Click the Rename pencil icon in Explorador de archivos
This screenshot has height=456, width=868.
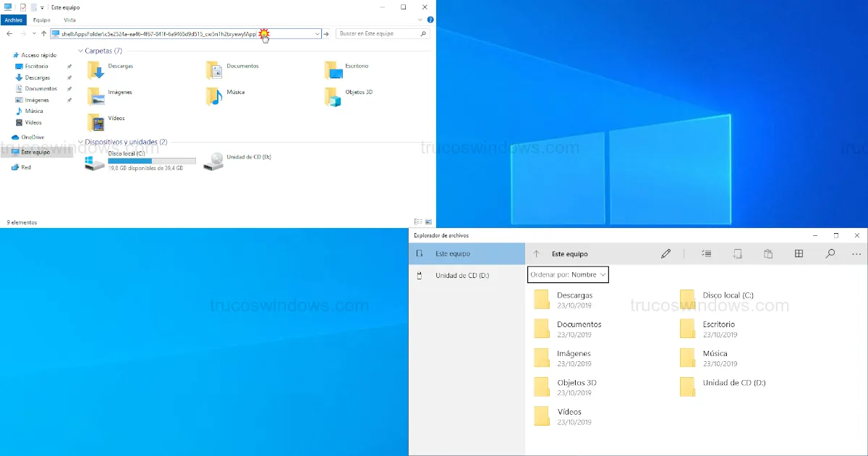point(665,254)
